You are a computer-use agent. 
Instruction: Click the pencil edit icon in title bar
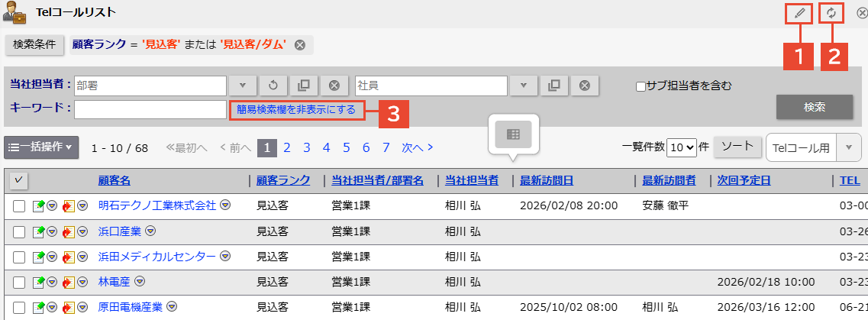coord(799,13)
